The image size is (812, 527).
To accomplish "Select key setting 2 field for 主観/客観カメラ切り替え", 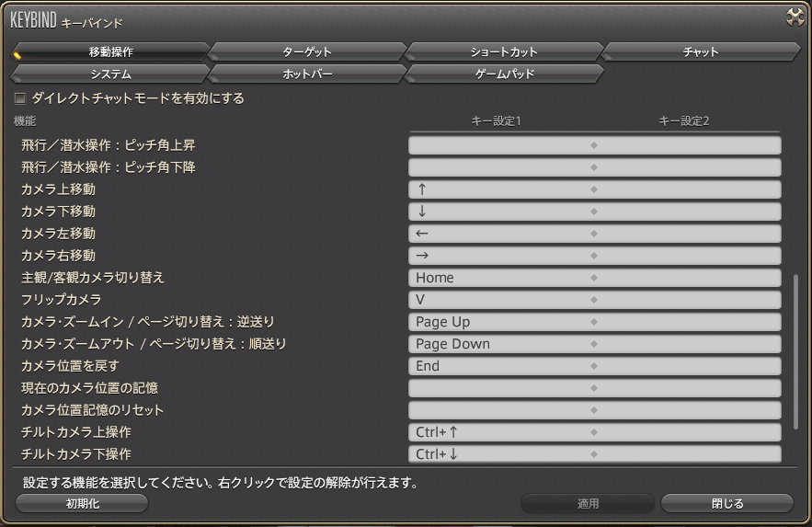I will click(x=688, y=278).
